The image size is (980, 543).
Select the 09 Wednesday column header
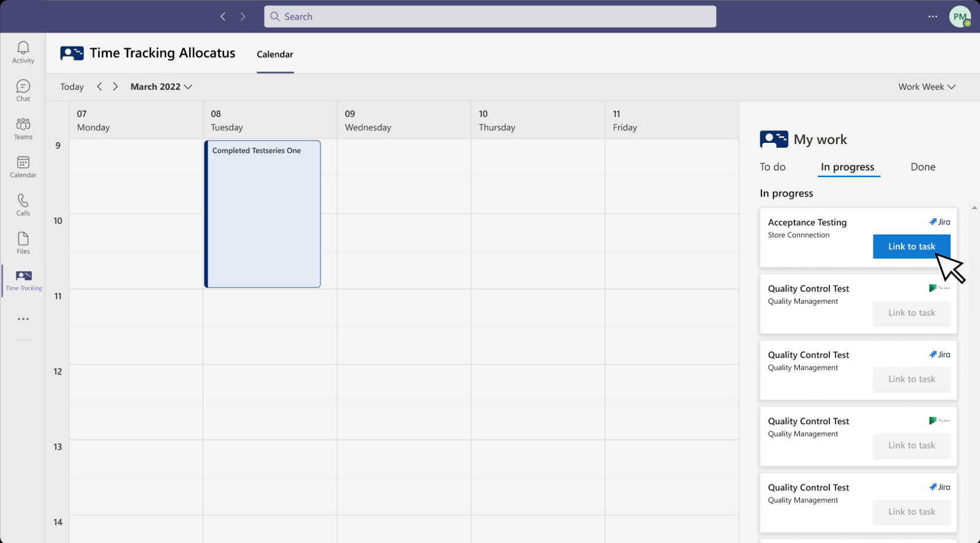coord(404,120)
